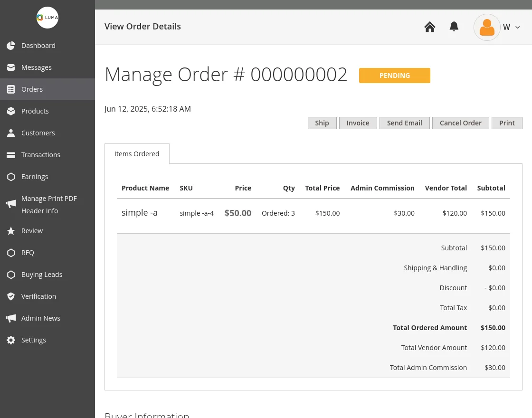Open the Customers person icon
Image resolution: width=532 pixels, height=418 pixels.
click(11, 133)
